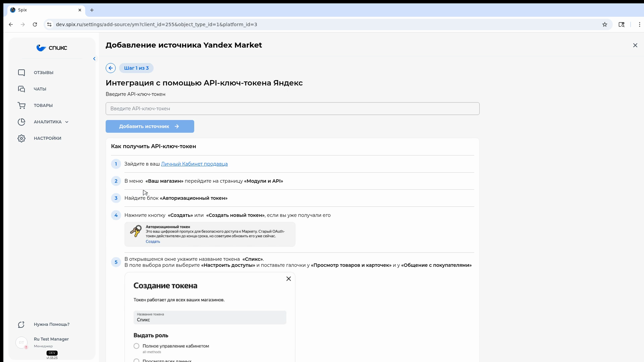
Task: Go to Отзывы menu item
Action: point(44,73)
